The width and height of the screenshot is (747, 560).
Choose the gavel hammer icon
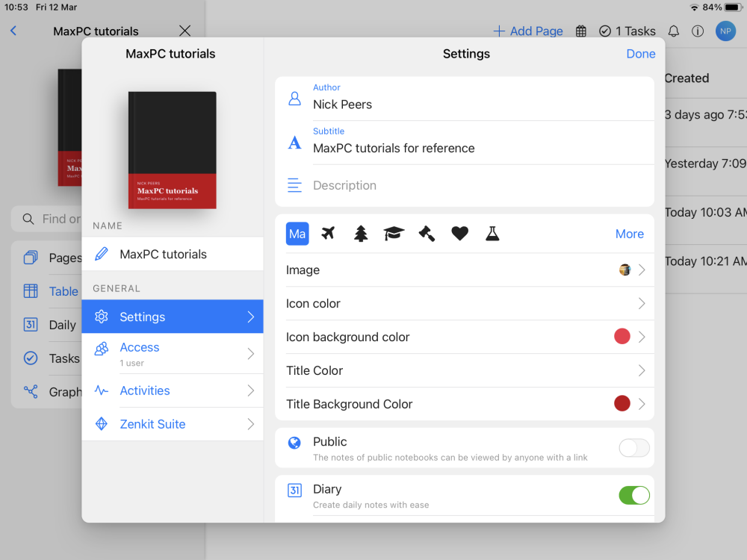427,233
